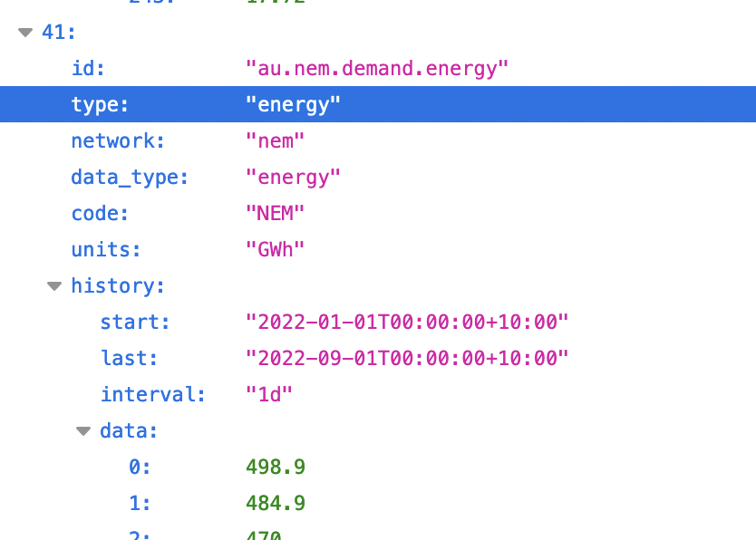The width and height of the screenshot is (756, 540).
Task: Click the value "nem"
Action: point(275,140)
